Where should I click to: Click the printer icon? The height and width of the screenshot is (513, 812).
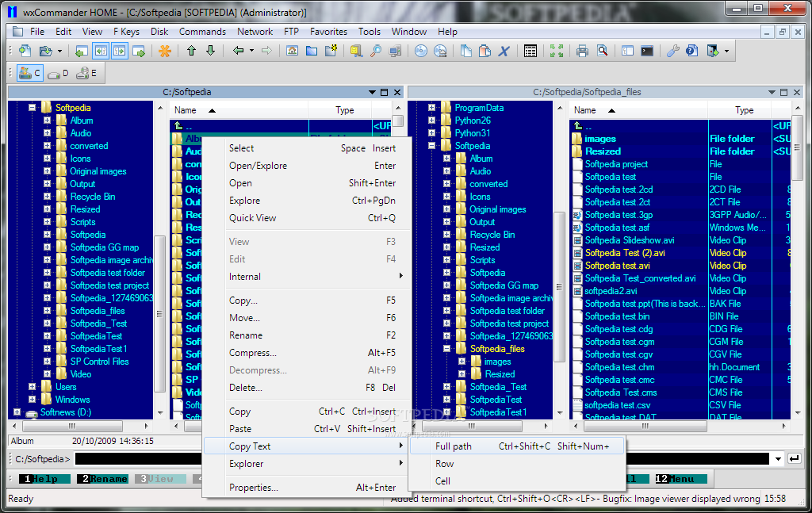583,51
